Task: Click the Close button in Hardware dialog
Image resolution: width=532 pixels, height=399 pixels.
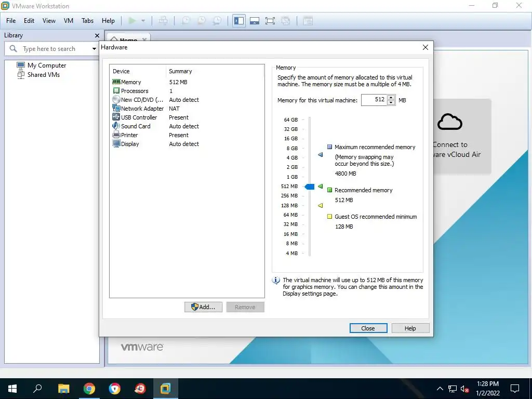Action: (368, 328)
